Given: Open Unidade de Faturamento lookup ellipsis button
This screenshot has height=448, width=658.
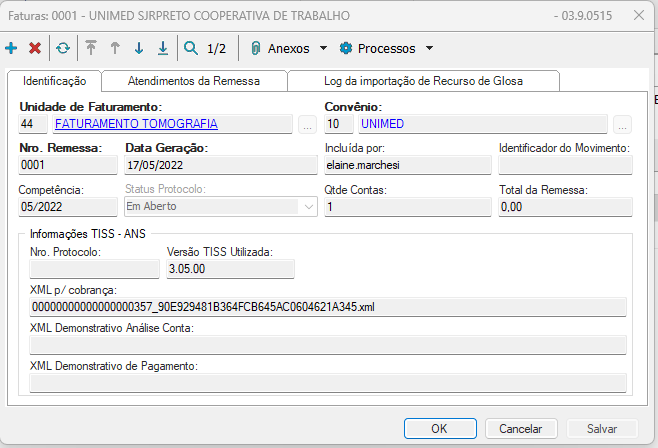Looking at the screenshot, I should click(307, 125).
